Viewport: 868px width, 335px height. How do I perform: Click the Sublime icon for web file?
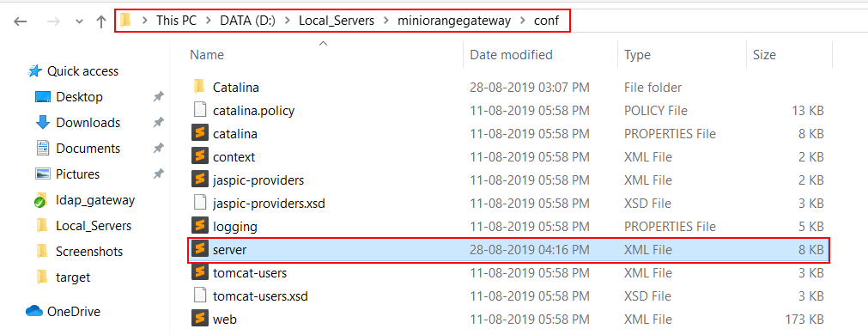(x=199, y=319)
